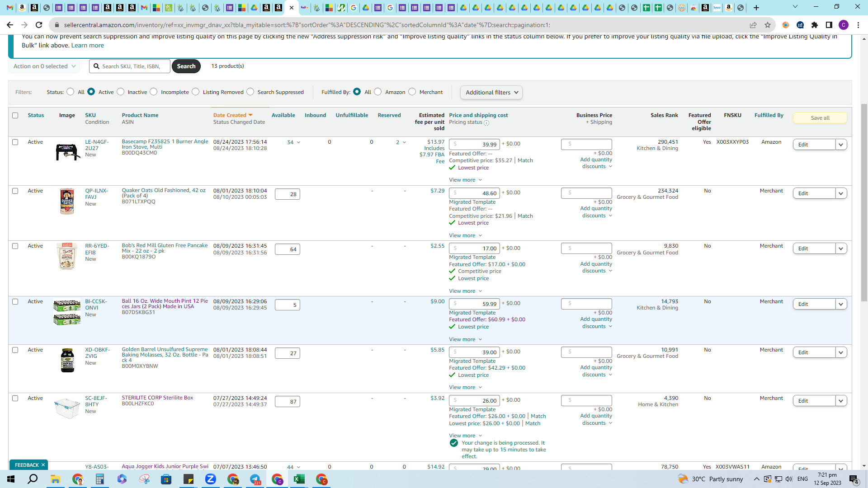Click the page vertical scrollbar
The height and width of the screenshot is (488, 868).
[864, 202]
